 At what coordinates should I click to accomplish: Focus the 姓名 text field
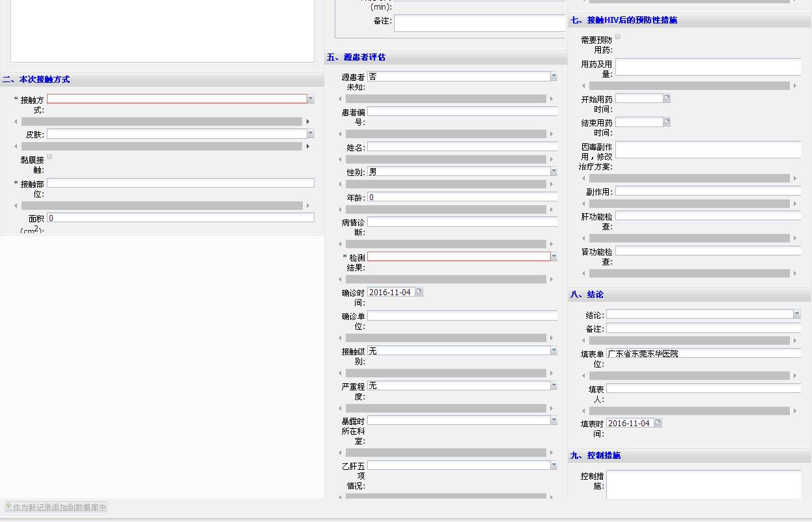[x=462, y=147]
